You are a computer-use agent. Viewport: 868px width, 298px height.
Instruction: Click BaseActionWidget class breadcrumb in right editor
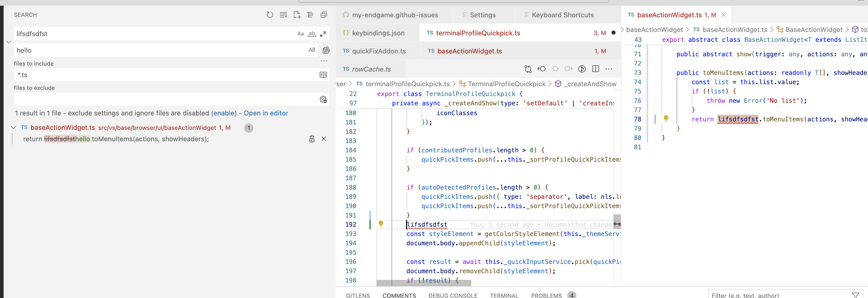coord(814,30)
